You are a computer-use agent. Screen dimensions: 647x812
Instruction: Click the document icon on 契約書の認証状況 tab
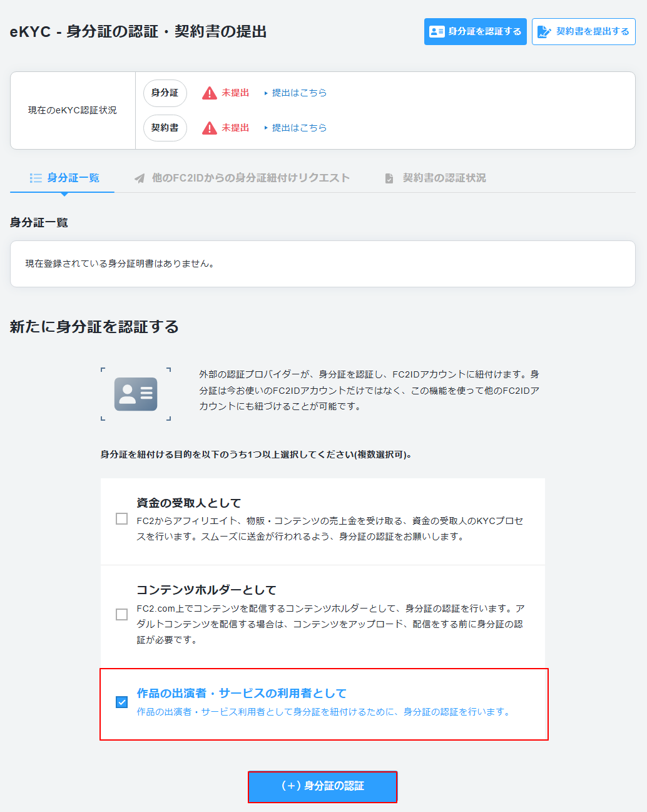pos(389,178)
